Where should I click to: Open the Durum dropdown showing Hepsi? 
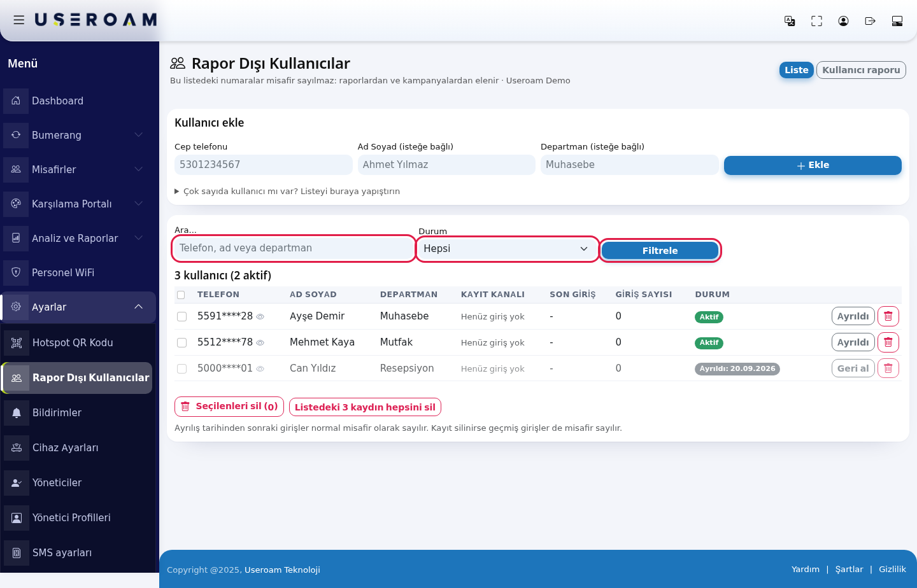(x=507, y=249)
